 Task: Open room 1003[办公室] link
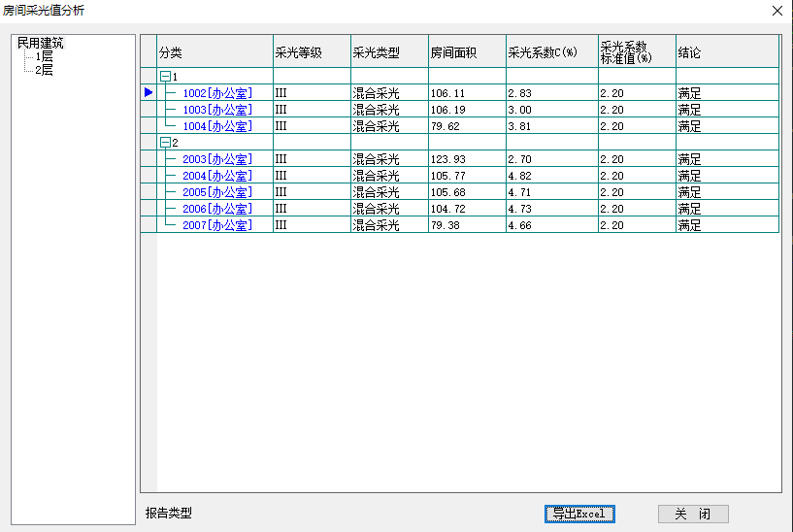coord(216,110)
